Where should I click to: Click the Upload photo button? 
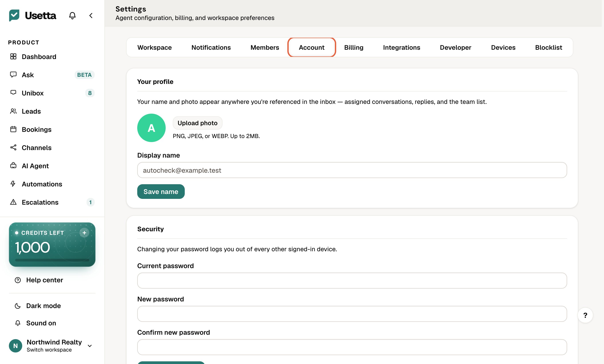click(198, 123)
